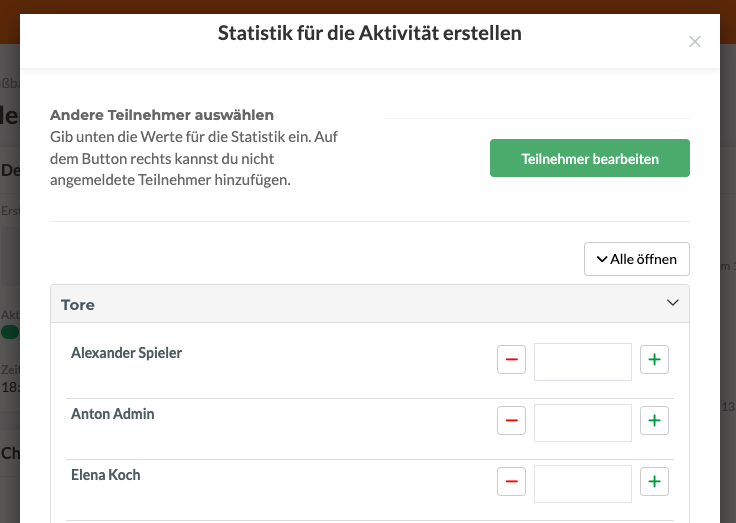
Task: Click the Alexander Spieler name label
Action: coord(126,352)
